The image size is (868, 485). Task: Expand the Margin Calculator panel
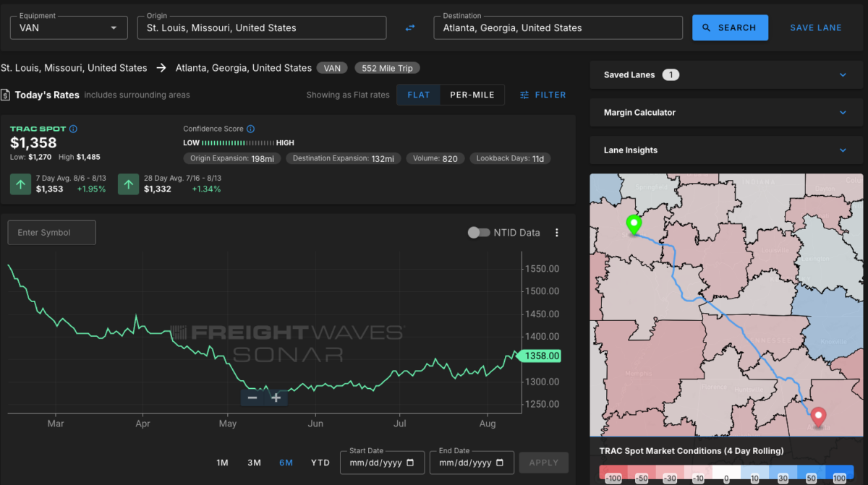726,113
